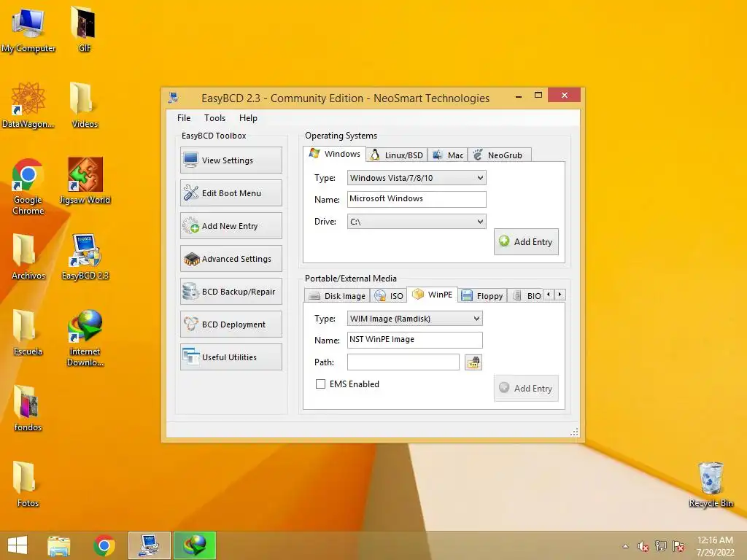This screenshot has width=747, height=560.
Task: Click EasyBCD taskbar button
Action: (x=149, y=545)
